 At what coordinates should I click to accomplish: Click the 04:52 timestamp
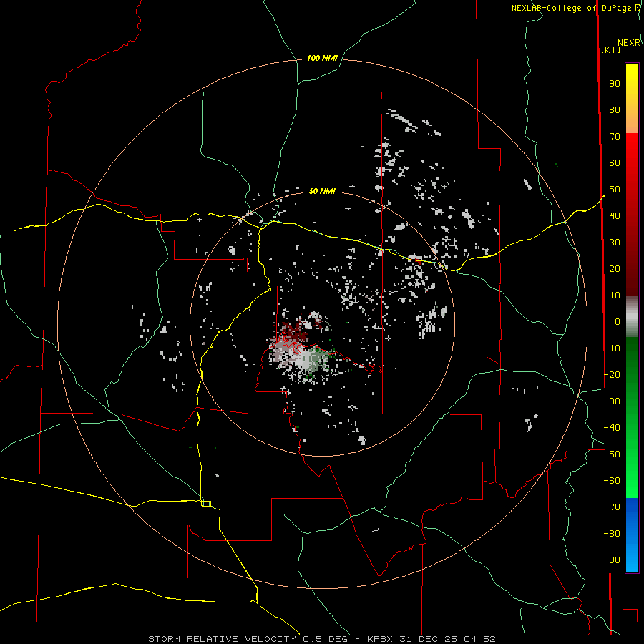point(479,639)
